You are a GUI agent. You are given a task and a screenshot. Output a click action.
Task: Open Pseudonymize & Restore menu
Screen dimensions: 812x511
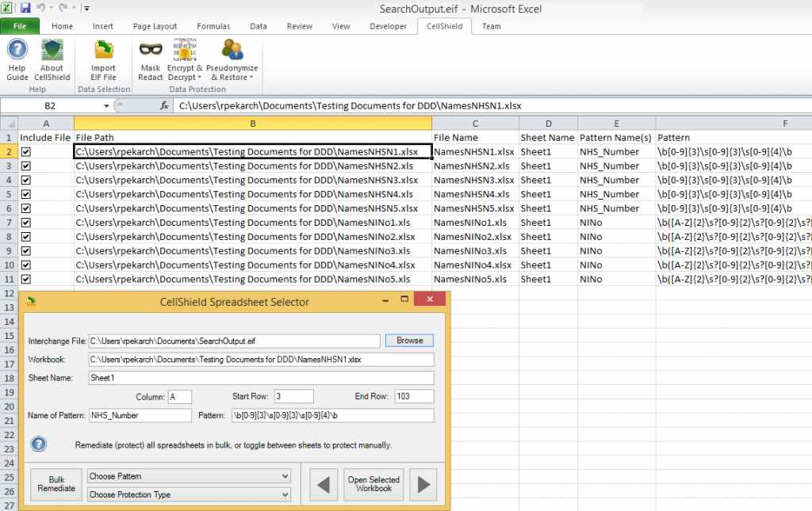tap(232, 60)
